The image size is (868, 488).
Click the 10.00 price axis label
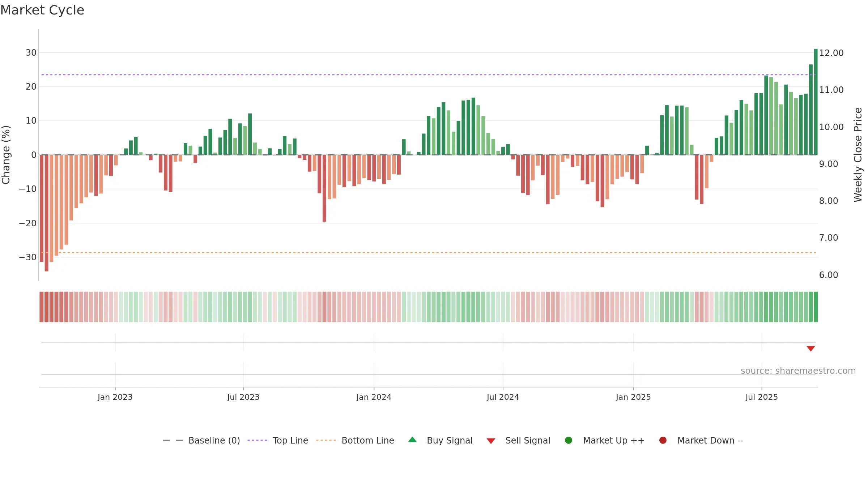coord(831,127)
